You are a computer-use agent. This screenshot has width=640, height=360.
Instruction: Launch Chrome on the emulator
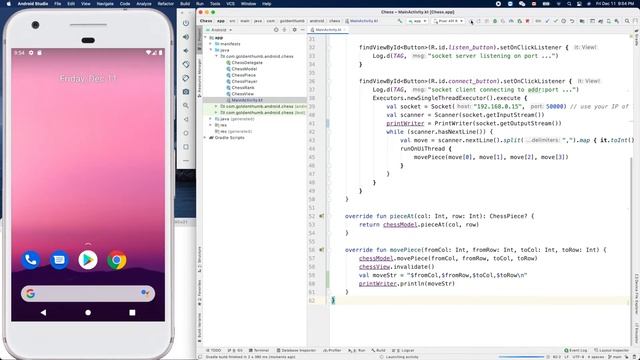click(x=117, y=260)
